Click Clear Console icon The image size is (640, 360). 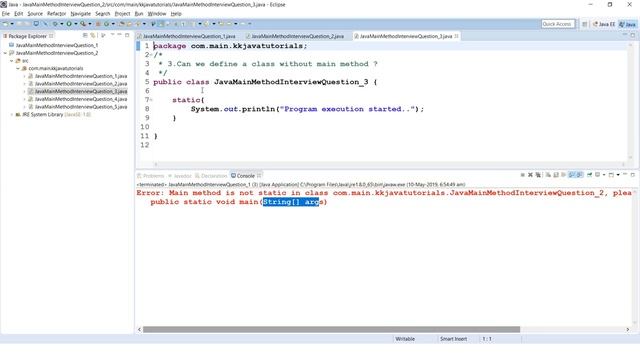[548, 175]
